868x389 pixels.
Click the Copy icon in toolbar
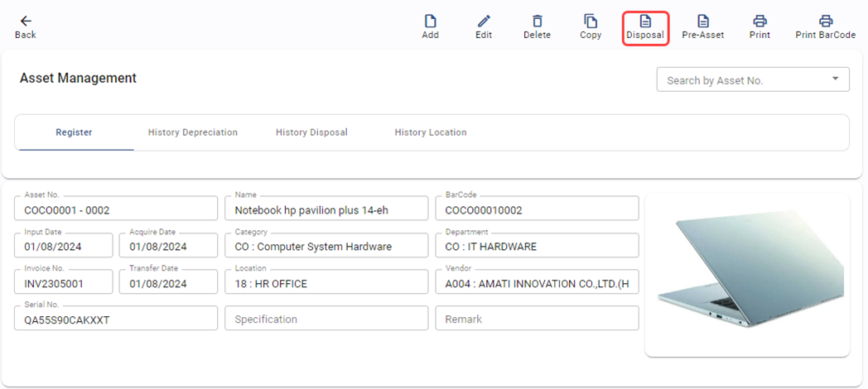[x=591, y=22]
